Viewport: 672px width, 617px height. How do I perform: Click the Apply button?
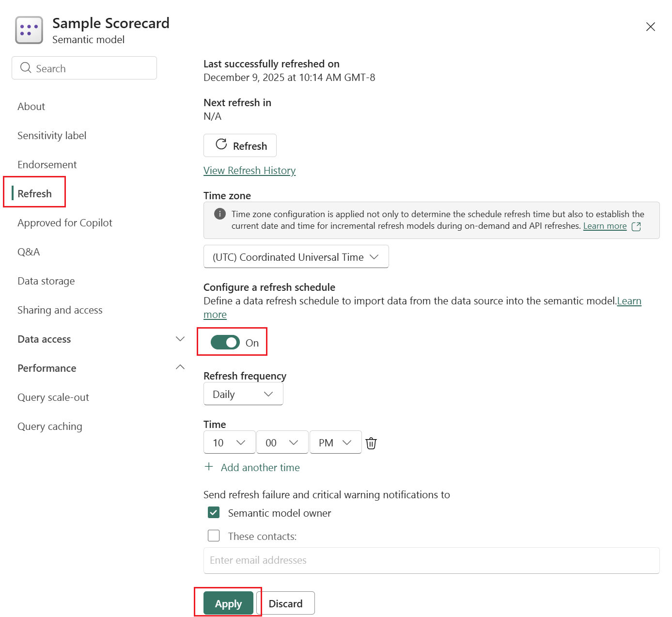pyautogui.click(x=227, y=603)
